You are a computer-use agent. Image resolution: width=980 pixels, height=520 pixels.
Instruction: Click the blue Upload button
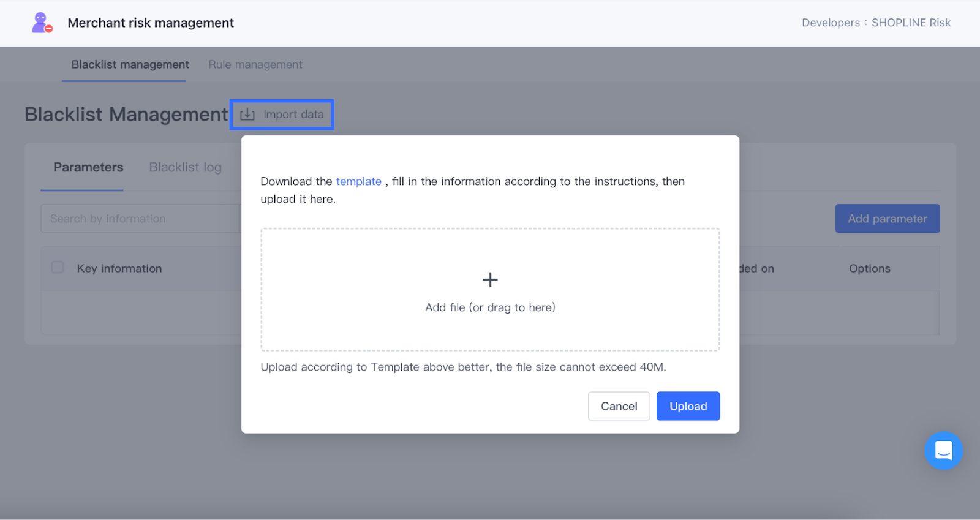(688, 406)
